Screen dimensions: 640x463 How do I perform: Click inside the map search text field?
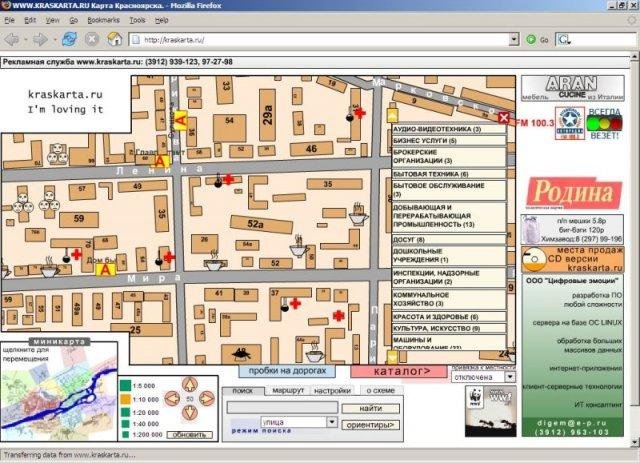pos(282,407)
